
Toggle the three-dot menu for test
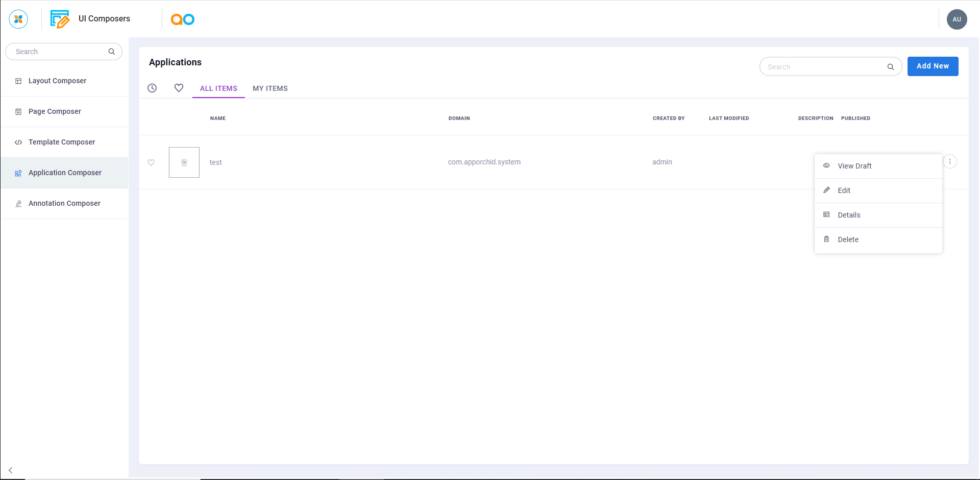949,161
